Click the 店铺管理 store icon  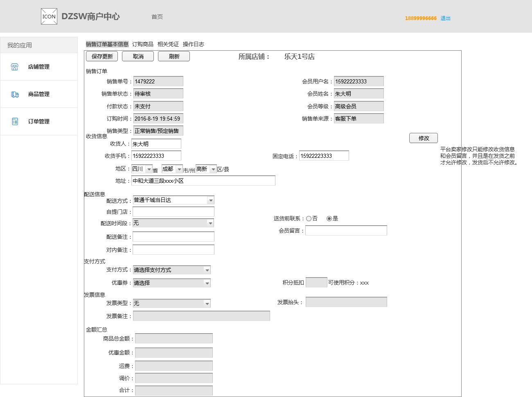tap(15, 67)
